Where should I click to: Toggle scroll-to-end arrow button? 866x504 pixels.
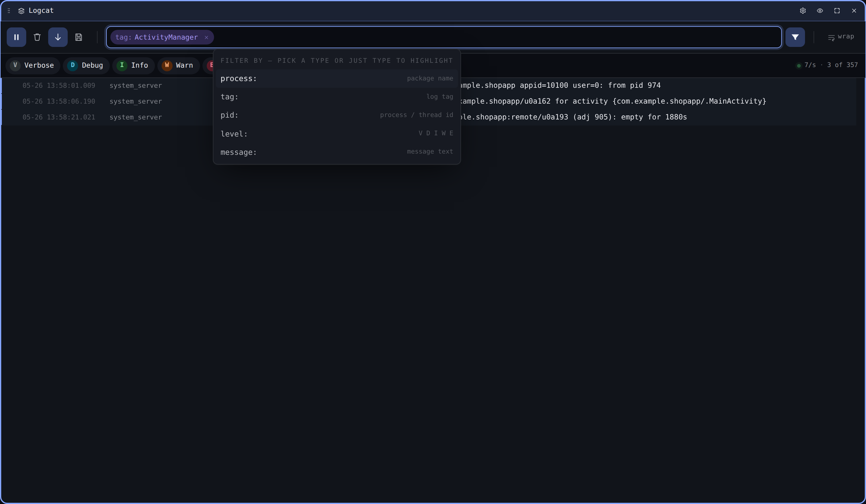(58, 37)
